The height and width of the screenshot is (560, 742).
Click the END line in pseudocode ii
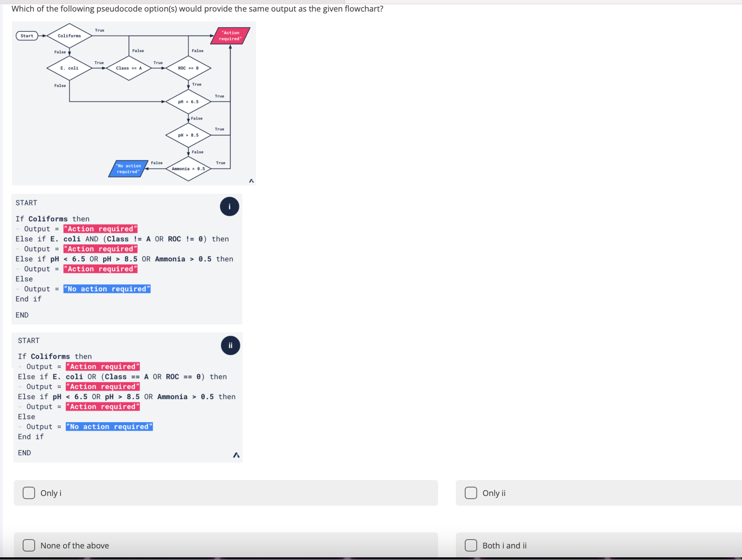click(24, 452)
